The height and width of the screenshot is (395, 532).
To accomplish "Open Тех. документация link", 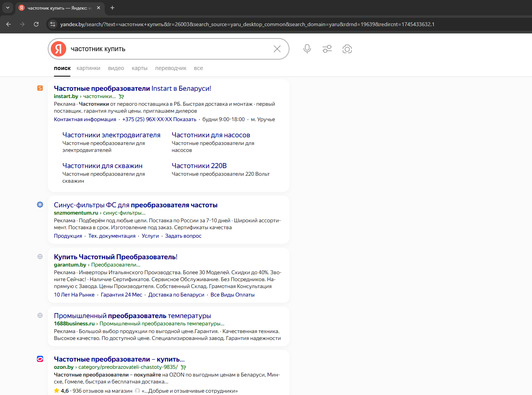I will pos(112,236).
